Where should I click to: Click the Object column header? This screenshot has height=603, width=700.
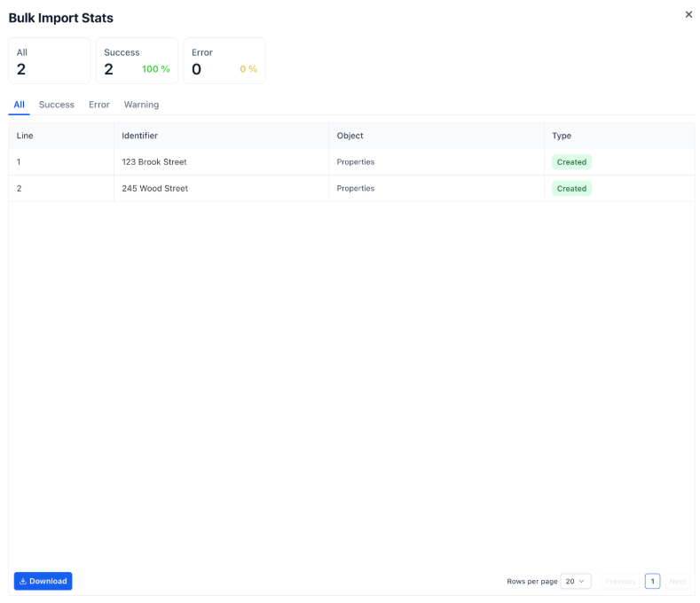click(350, 136)
